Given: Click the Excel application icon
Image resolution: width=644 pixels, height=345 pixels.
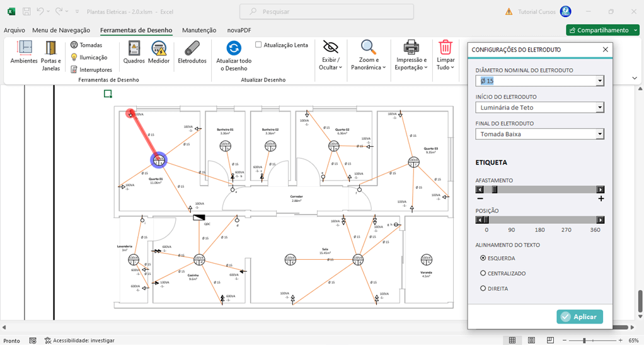Looking at the screenshot, I should [x=11, y=11].
